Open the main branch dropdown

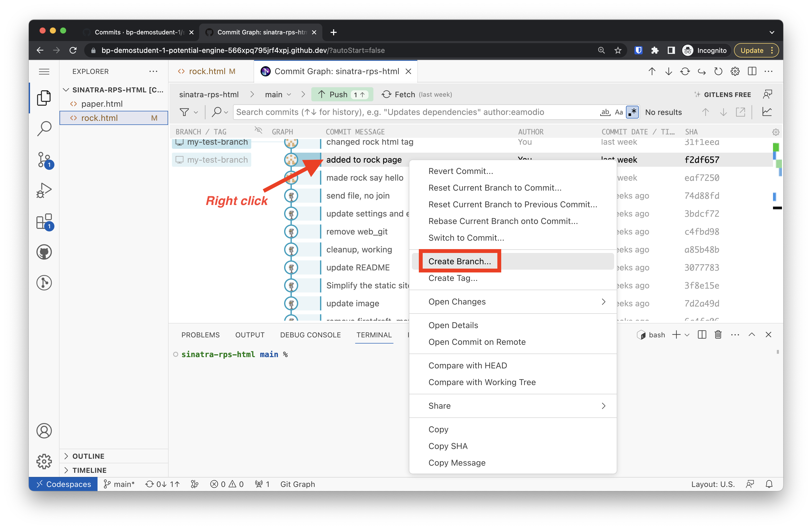(x=278, y=94)
